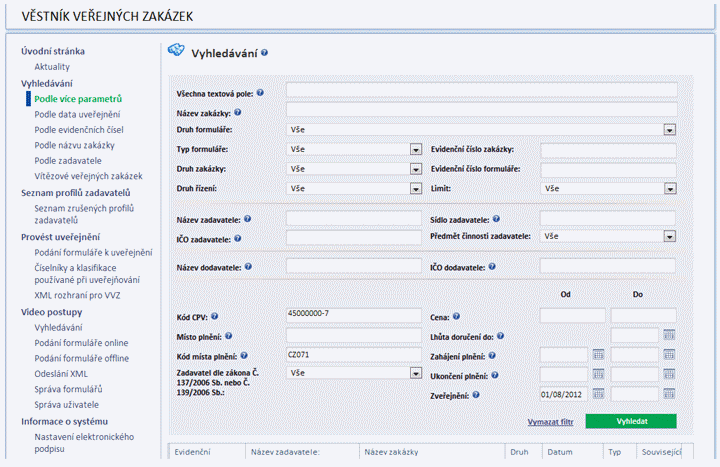
Task: Open Nastavení elektronického podpisu
Action: pos(84,443)
